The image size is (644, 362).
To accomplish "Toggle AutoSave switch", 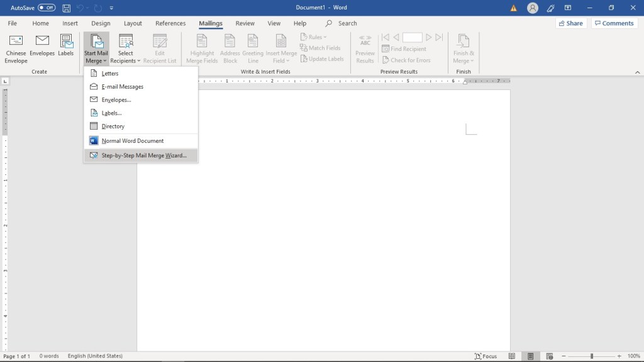I will coord(47,8).
